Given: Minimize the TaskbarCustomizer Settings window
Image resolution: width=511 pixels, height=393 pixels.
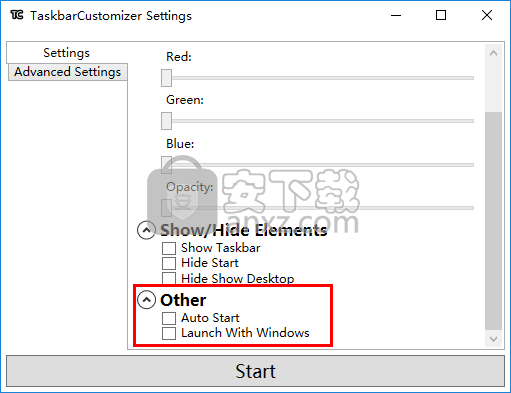Looking at the screenshot, I should 396,15.
